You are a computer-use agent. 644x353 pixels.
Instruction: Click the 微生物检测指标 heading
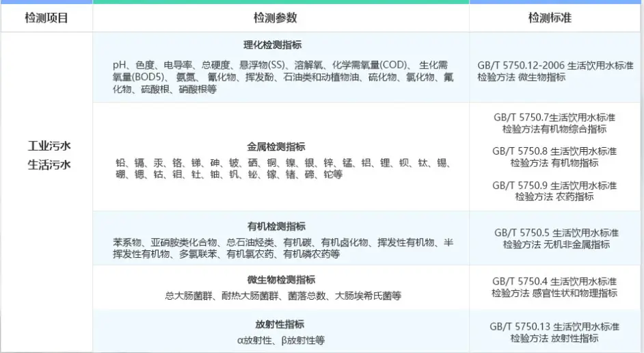click(281, 280)
